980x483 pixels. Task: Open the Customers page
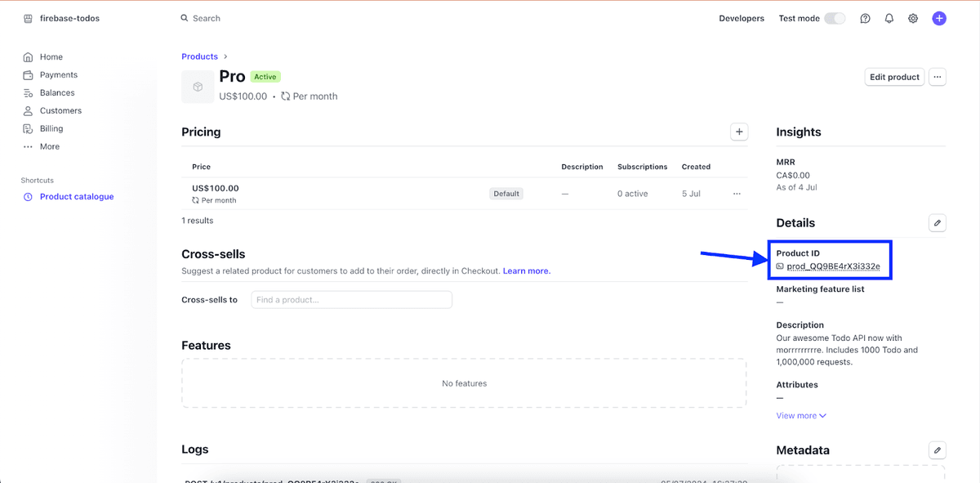(59, 110)
